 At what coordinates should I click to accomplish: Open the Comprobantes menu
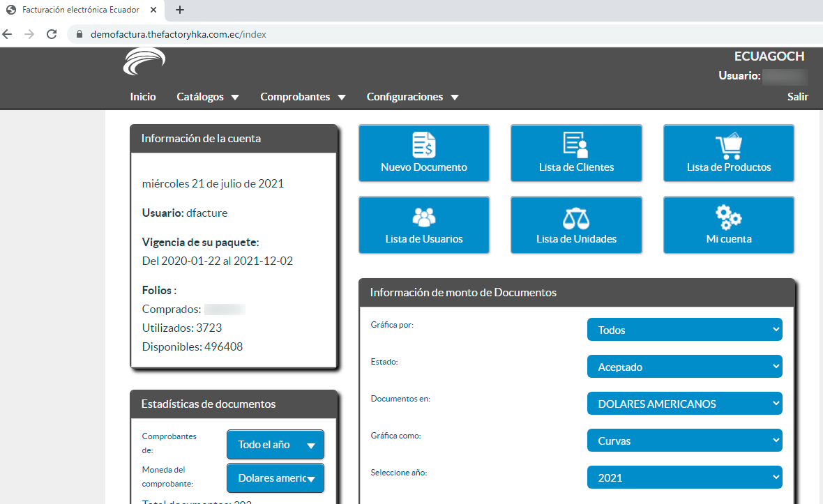[303, 97]
